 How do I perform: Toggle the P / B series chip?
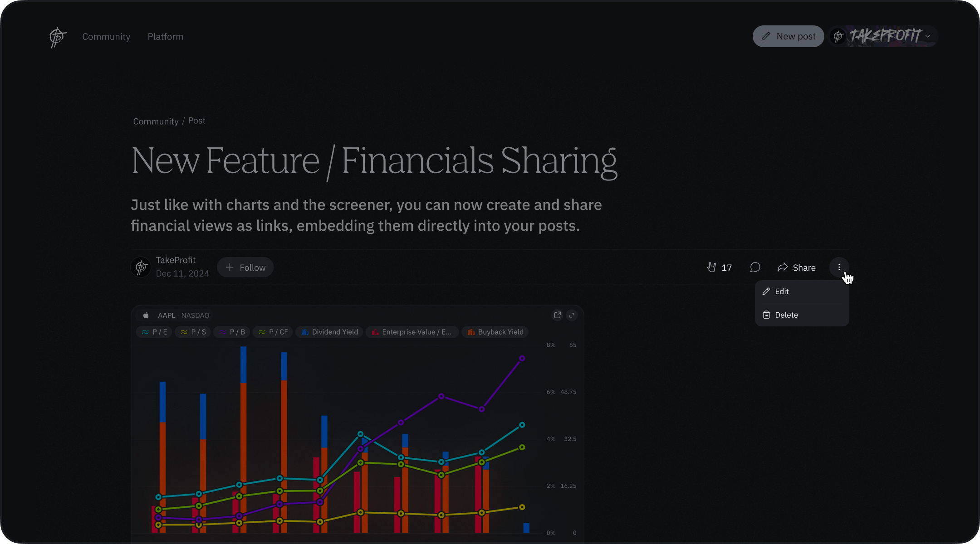[x=231, y=332]
